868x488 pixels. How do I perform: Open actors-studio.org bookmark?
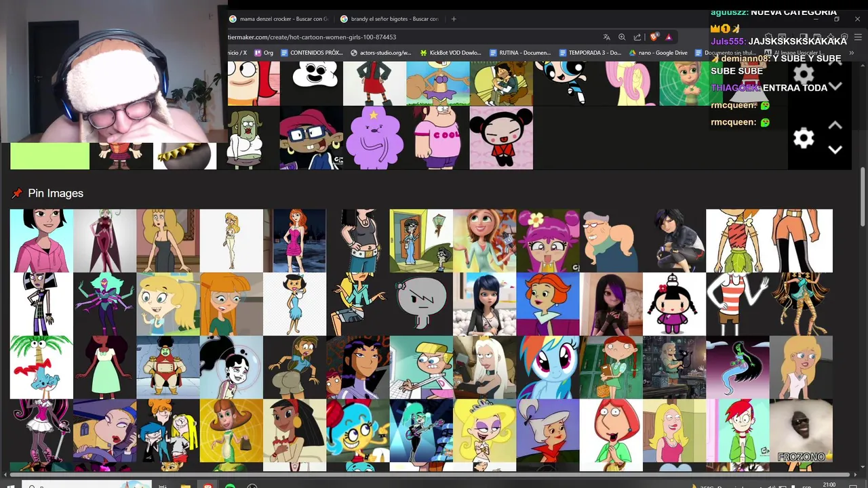[381, 53]
